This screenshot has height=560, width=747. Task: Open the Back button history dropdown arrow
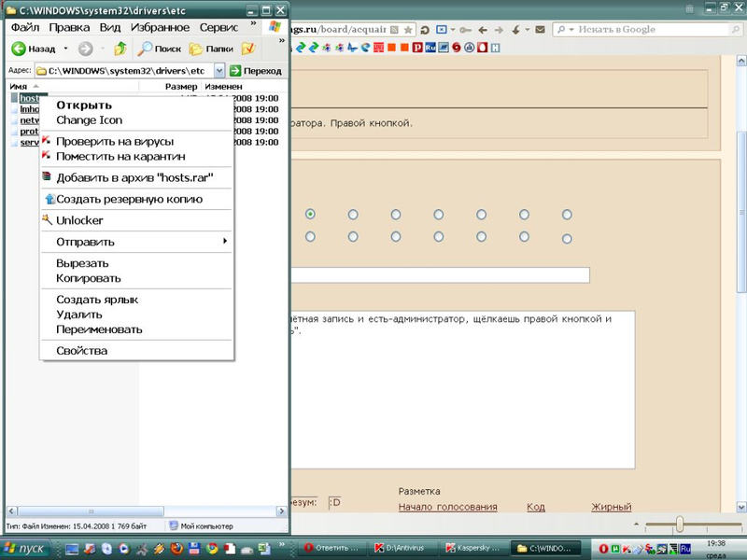[x=65, y=49]
